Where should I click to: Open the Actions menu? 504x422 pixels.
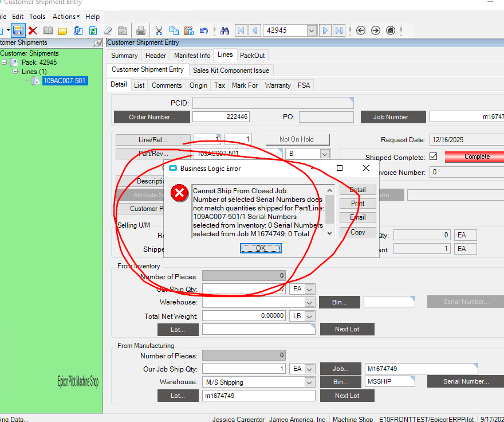[x=65, y=16]
